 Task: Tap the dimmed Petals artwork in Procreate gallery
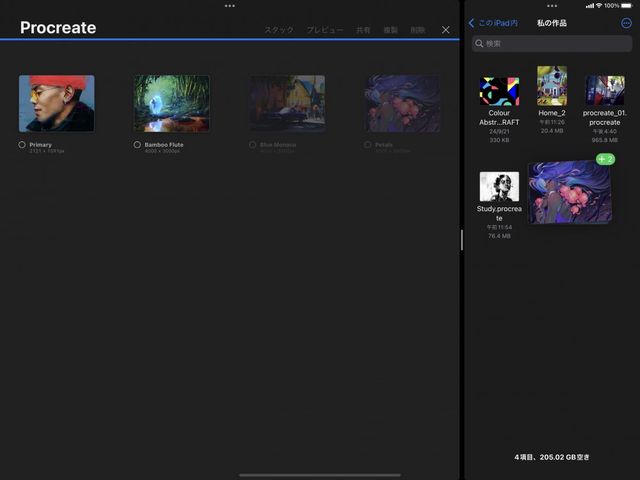pos(402,103)
